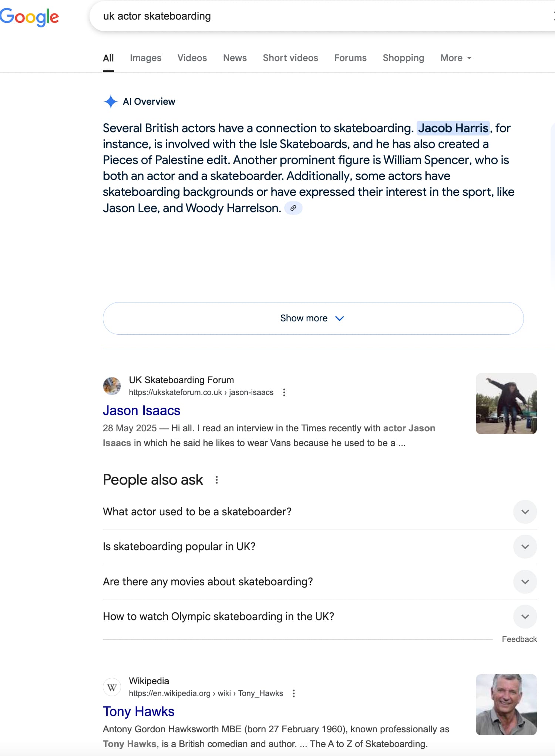Expand 'How to watch Olympic skateboarding' question
Viewport: 555px width, 756px height.
pos(320,616)
